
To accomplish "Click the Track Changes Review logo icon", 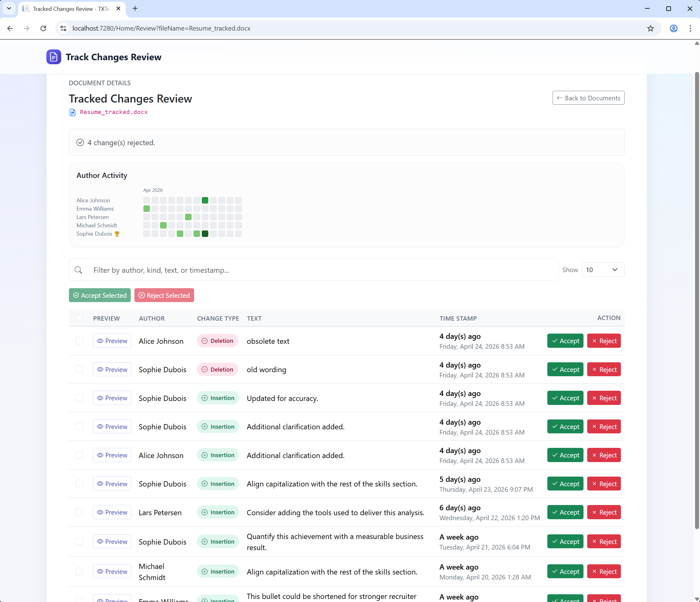I will [53, 57].
